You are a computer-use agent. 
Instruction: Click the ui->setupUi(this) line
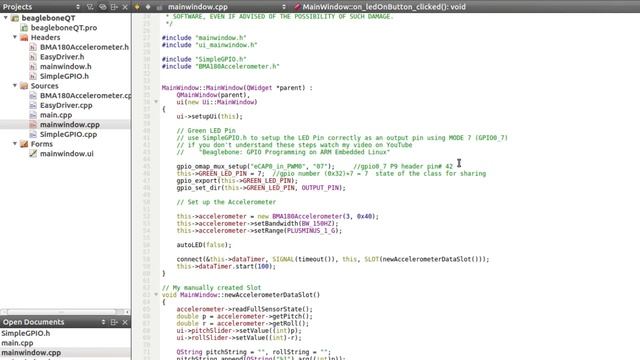209,116
